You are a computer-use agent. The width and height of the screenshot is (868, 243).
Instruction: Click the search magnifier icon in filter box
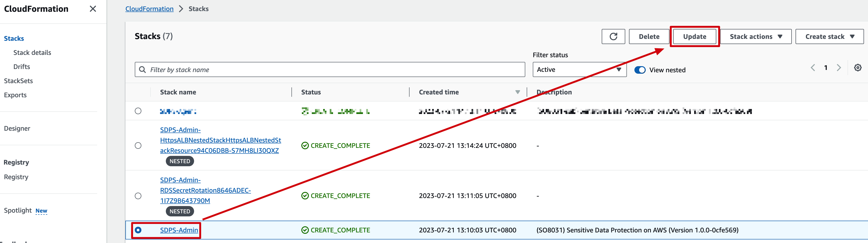point(143,69)
